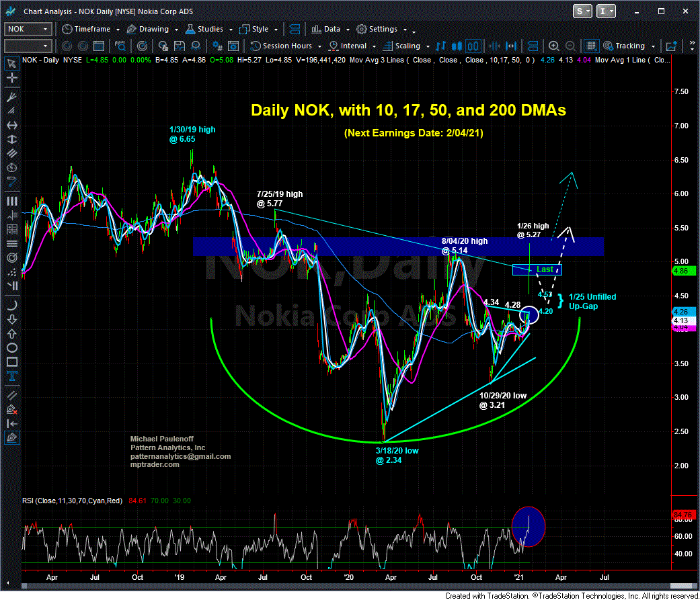This screenshot has width=700, height=600.
Task: Select the down arrow drawing tool
Action: pos(11,319)
